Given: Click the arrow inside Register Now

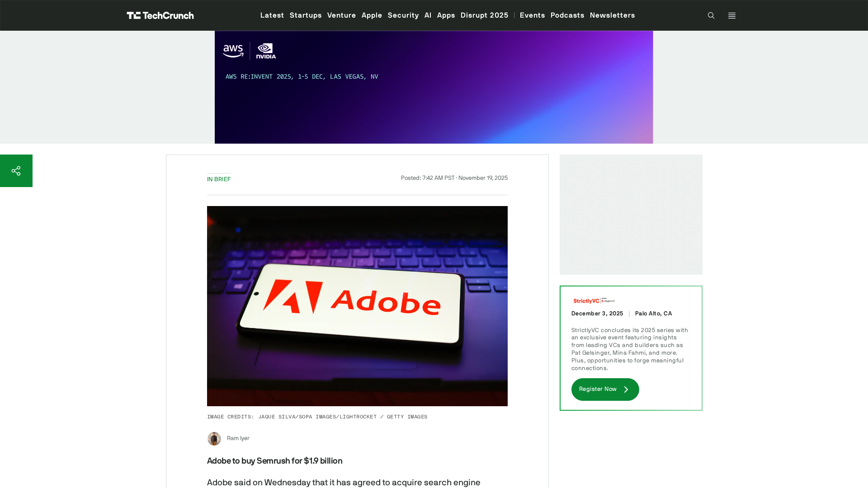Looking at the screenshot, I should click(x=626, y=389).
